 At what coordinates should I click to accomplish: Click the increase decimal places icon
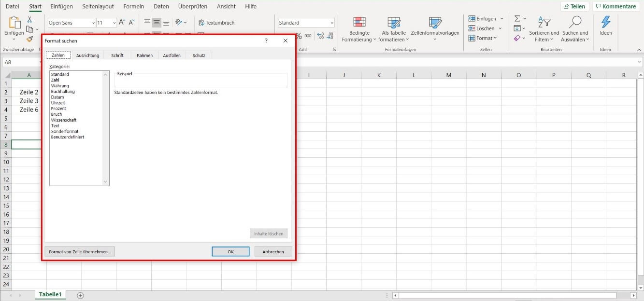320,36
